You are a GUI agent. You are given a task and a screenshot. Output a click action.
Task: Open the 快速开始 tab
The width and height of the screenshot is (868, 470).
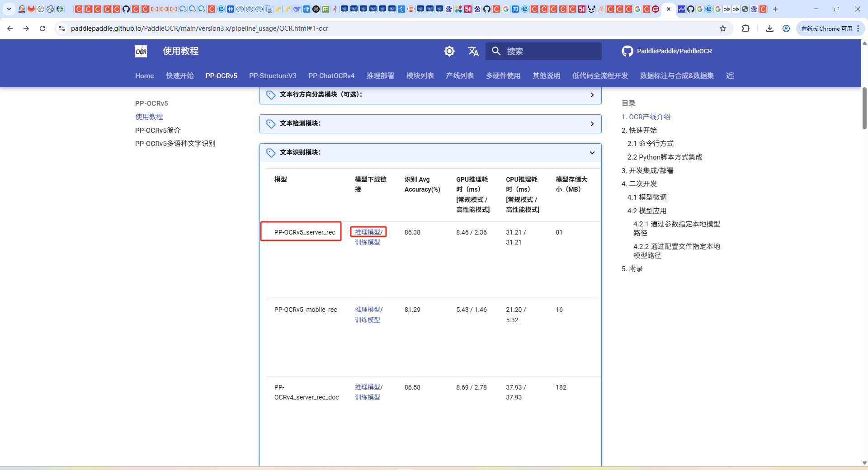click(179, 75)
